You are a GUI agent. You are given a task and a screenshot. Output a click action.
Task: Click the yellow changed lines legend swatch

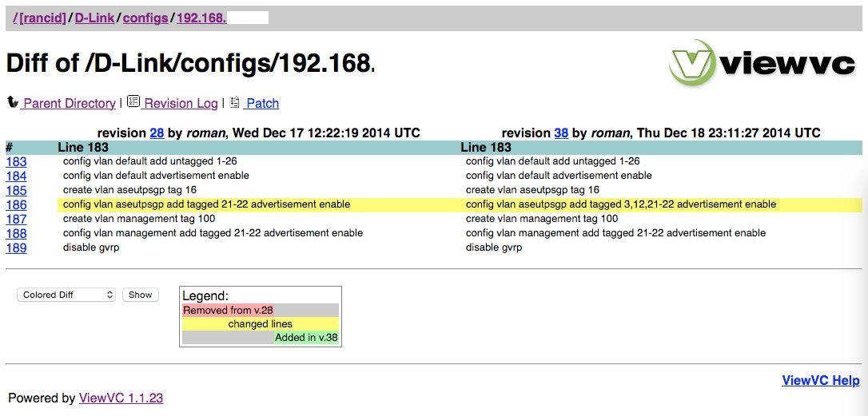coord(260,324)
